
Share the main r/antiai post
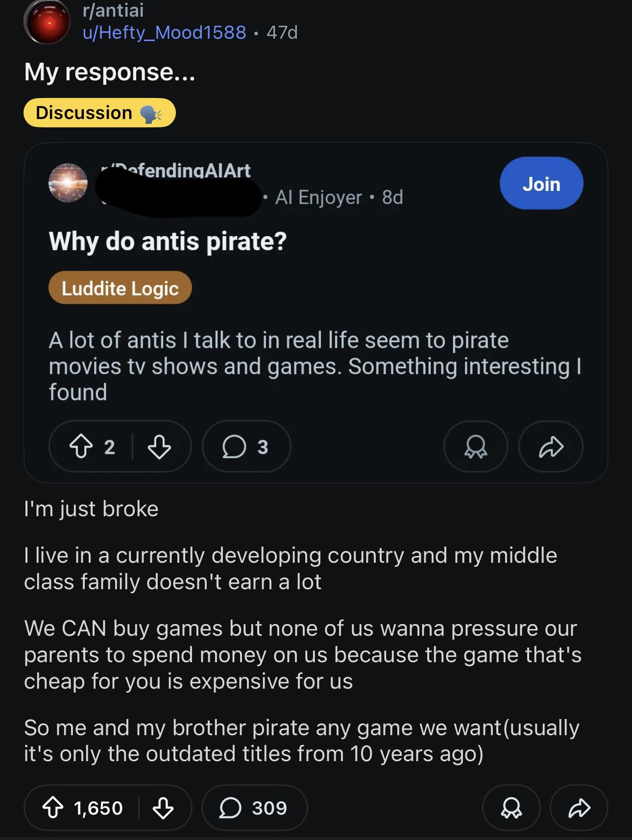(579, 808)
